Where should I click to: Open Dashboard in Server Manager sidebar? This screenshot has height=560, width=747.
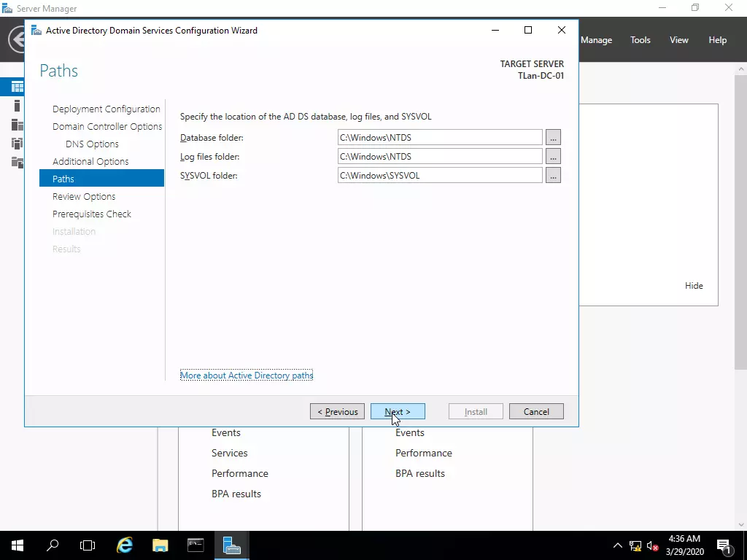[18, 87]
